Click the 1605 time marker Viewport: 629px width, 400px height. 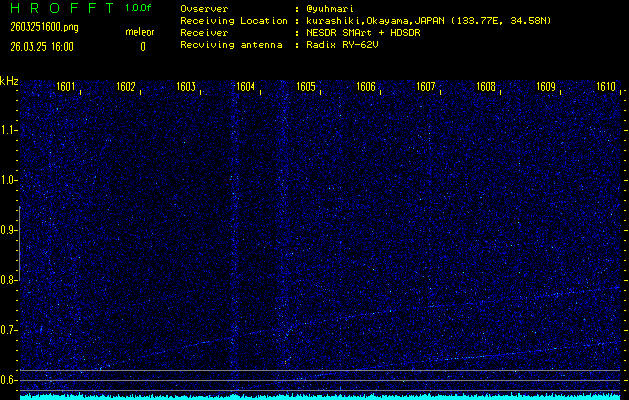(306, 88)
